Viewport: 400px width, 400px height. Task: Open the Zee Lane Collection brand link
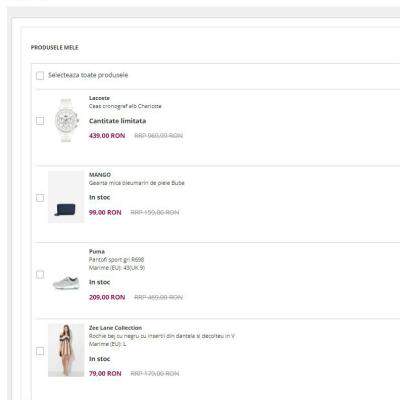115,328
